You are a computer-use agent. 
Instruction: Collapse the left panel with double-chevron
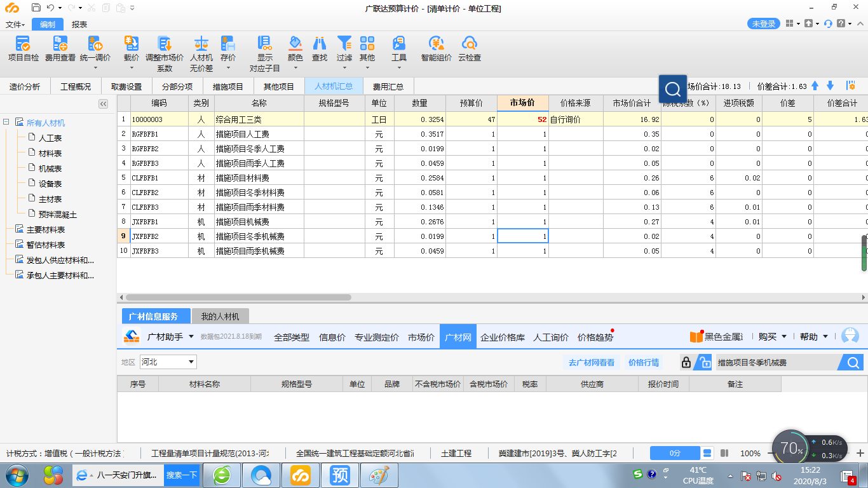click(103, 104)
